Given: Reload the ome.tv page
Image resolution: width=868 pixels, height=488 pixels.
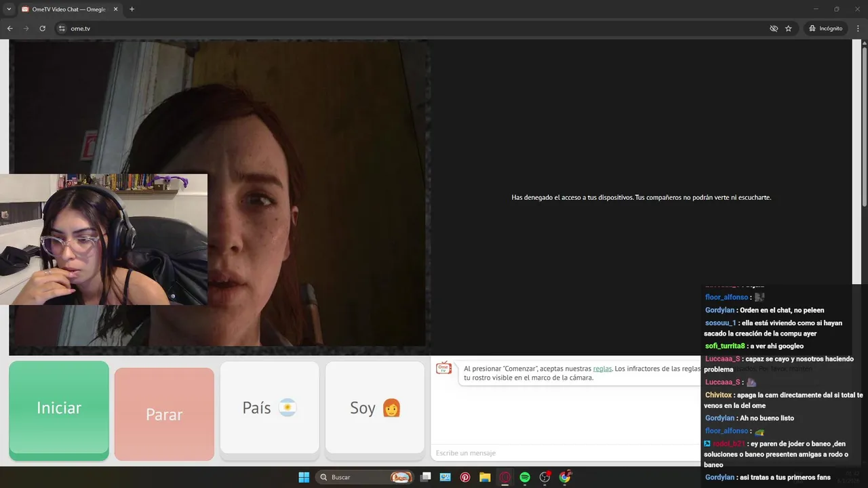Looking at the screenshot, I should pyautogui.click(x=43, y=28).
